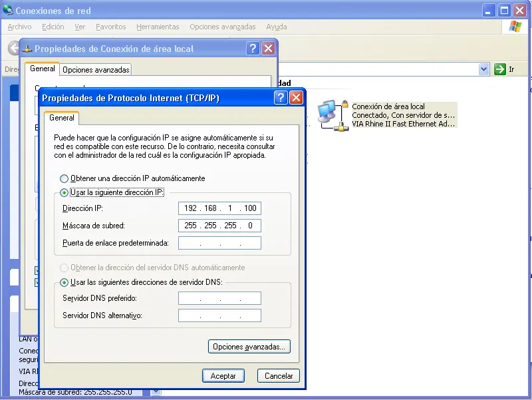Close the TCP/IP properties dialog

click(296, 98)
